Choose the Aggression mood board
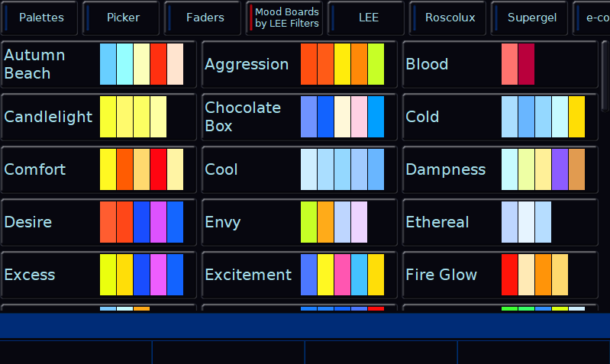Viewport: 610px width, 364px height. point(299,64)
